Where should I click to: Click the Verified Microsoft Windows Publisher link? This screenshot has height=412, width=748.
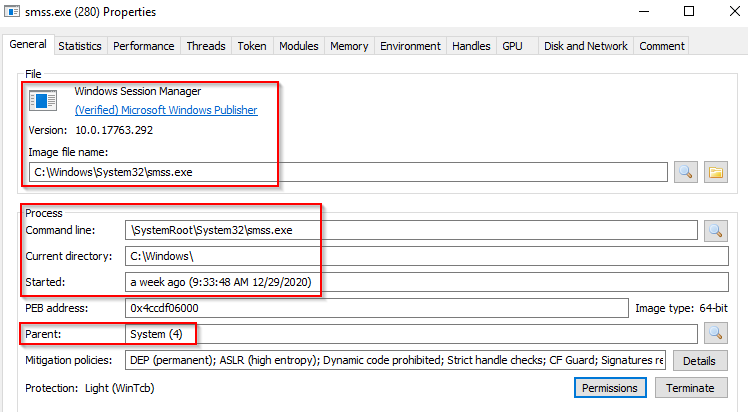tap(166, 110)
